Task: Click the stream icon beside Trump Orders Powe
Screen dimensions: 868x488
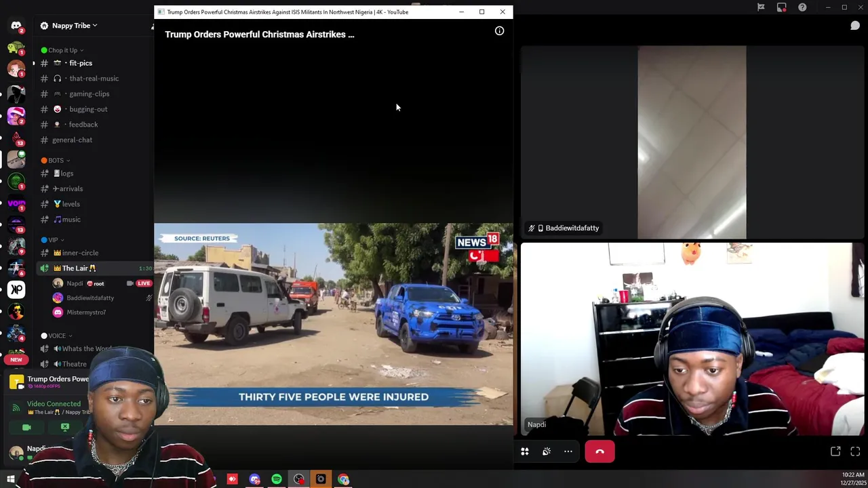Action: [16, 382]
